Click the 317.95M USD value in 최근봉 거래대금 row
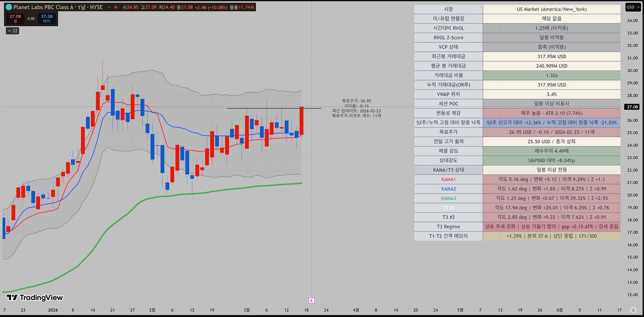Screen dimensions: 644x317 (552, 57)
